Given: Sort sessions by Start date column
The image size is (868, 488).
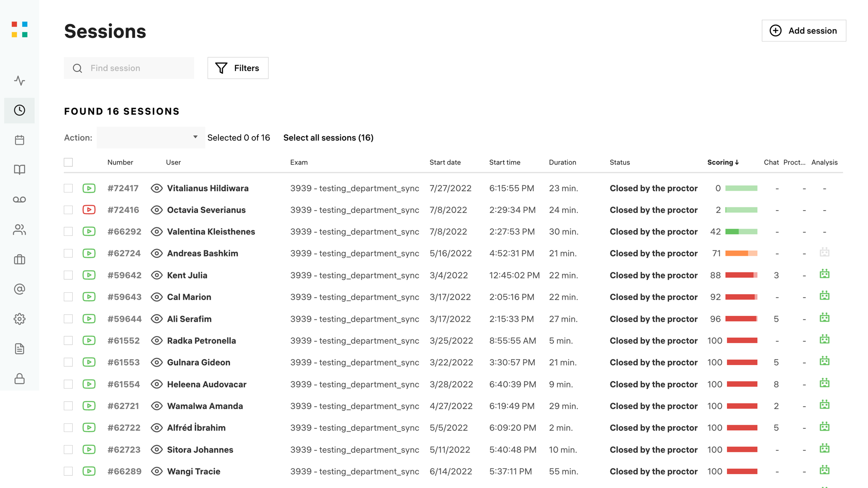Looking at the screenshot, I should [445, 162].
